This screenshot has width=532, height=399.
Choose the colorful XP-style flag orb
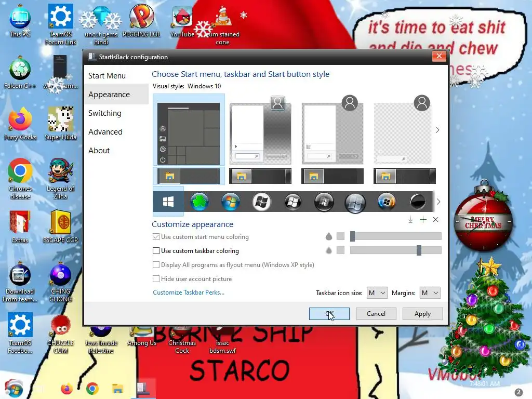click(x=387, y=202)
